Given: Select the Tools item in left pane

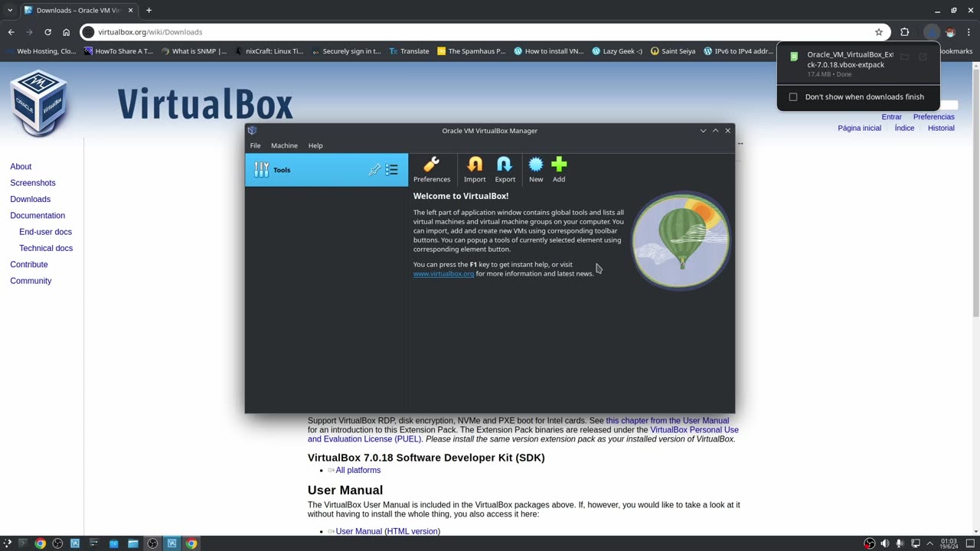Looking at the screenshot, I should pyautogui.click(x=326, y=170).
